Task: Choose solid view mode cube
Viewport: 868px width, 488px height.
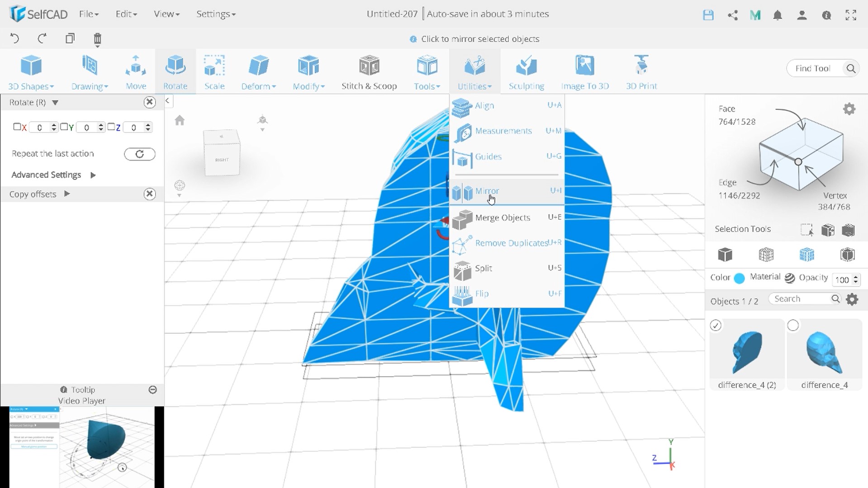Action: (x=725, y=255)
